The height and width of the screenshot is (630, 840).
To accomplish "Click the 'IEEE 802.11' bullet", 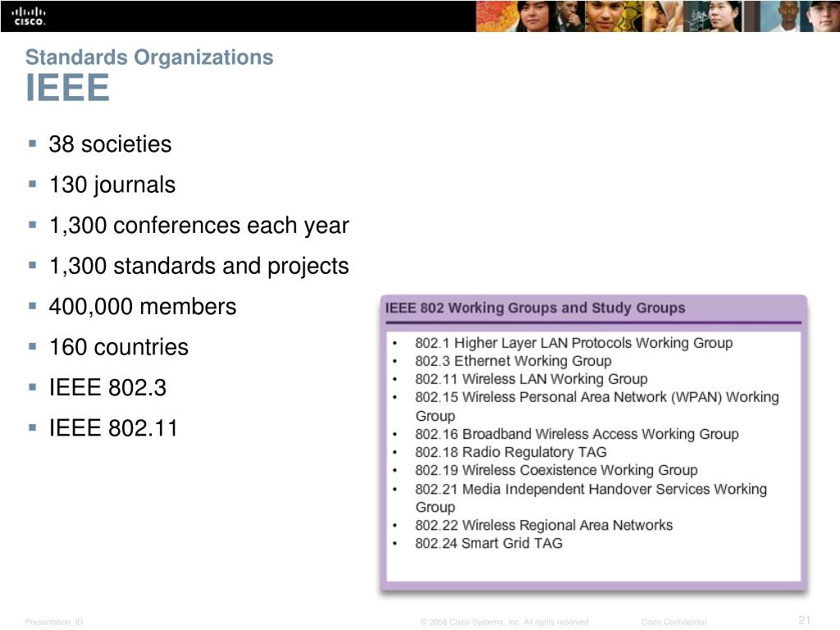I will point(113,428).
